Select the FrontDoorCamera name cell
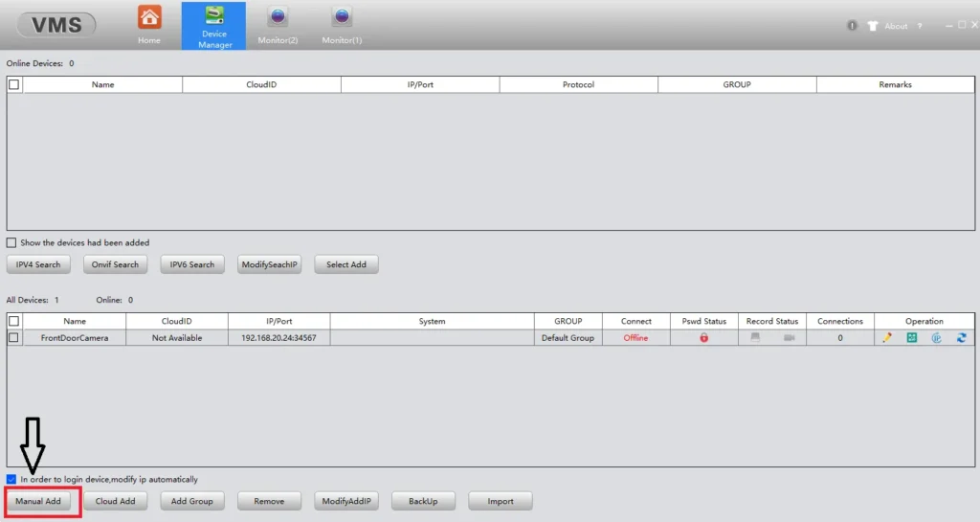The width and height of the screenshot is (980, 522). (75, 337)
